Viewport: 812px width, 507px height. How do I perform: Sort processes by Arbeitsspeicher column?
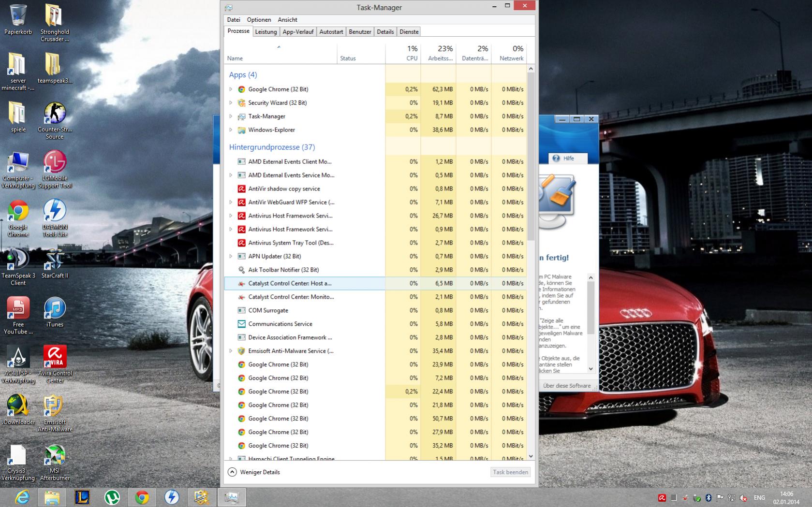(x=439, y=53)
